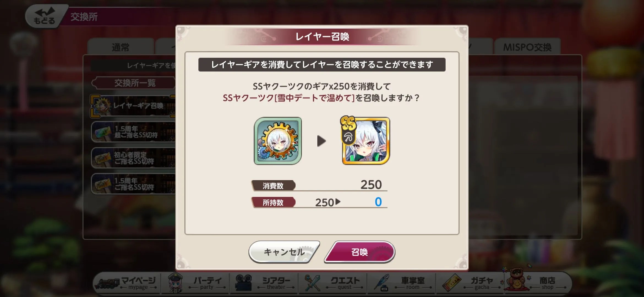Go back with the もどる button
644x297 pixels.
(44, 16)
